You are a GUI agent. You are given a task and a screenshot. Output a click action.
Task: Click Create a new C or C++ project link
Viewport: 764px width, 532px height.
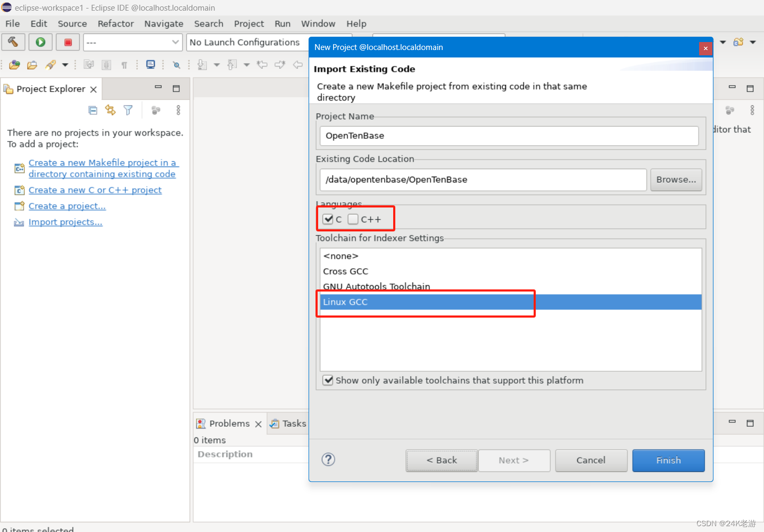click(95, 190)
